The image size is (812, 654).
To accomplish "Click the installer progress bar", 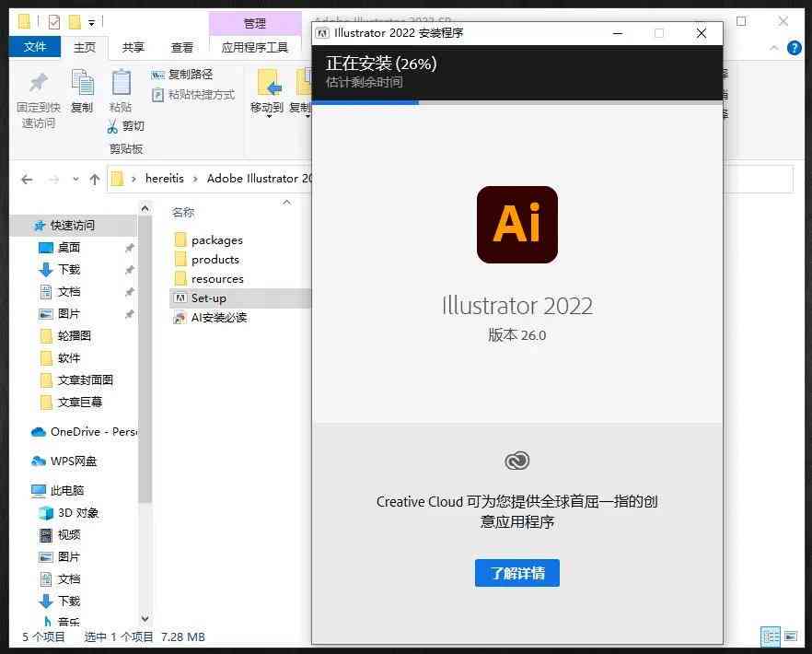I will [x=516, y=102].
